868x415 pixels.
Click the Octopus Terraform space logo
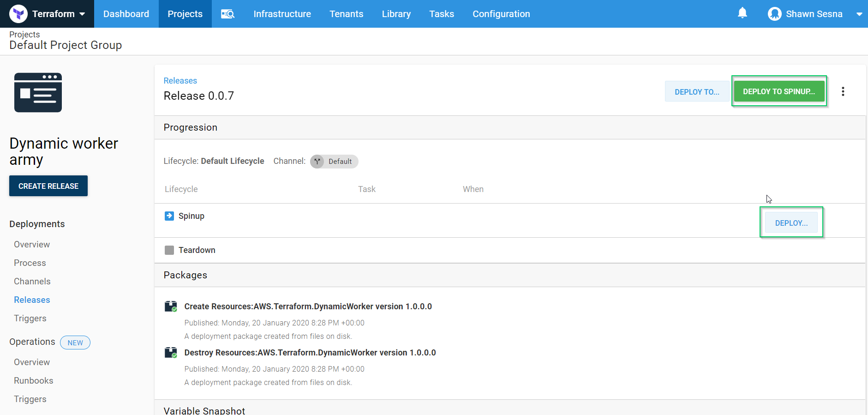(18, 14)
